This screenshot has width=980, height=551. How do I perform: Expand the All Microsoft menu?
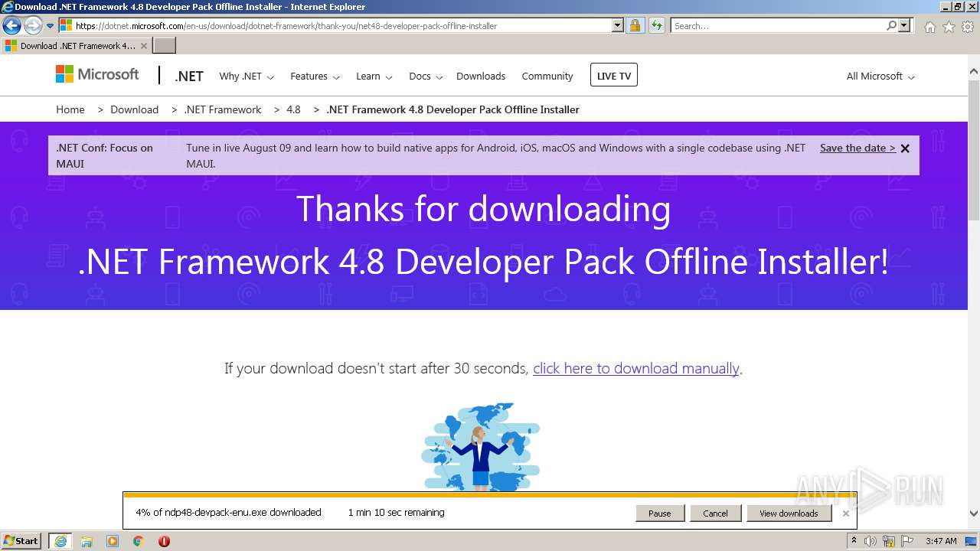coord(880,76)
